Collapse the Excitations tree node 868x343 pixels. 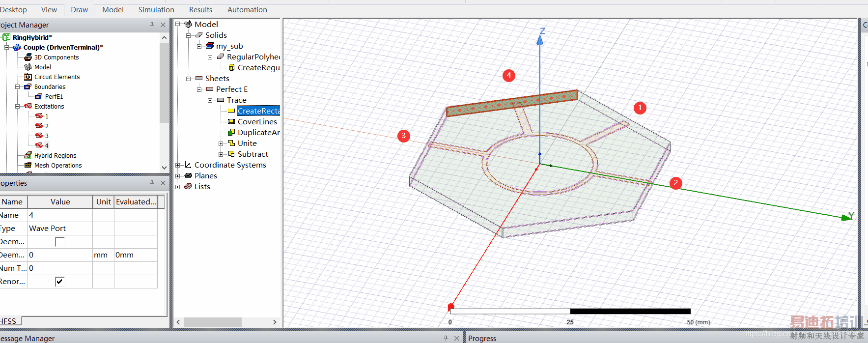pyautogui.click(x=18, y=106)
